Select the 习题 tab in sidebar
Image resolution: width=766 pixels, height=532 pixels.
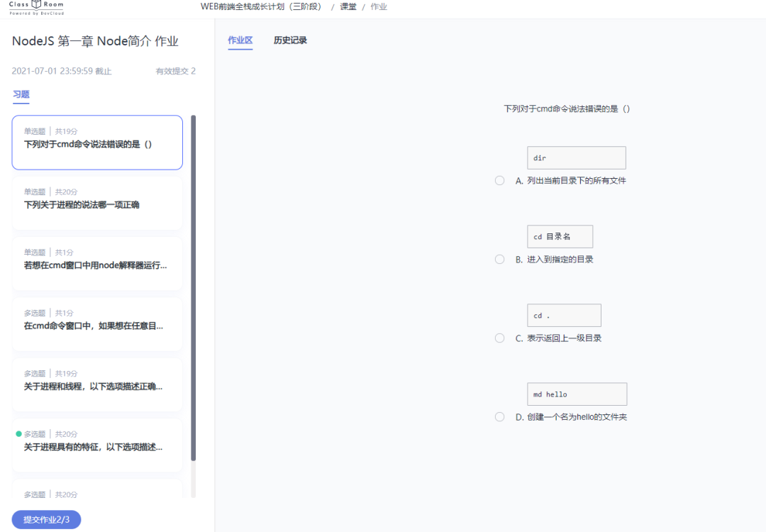click(21, 94)
